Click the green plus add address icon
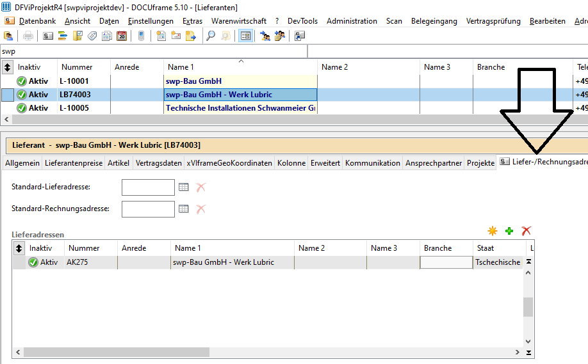 coord(509,231)
